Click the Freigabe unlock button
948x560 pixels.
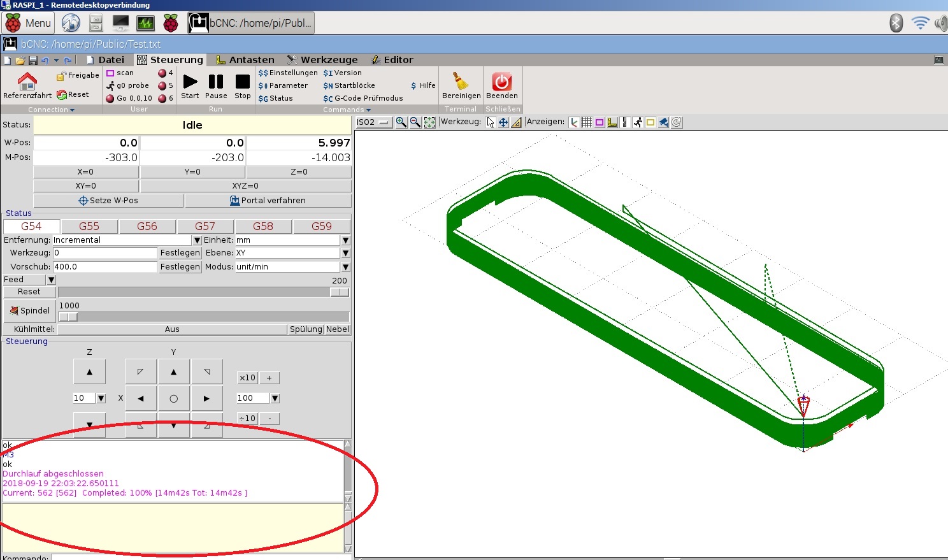tap(78, 75)
